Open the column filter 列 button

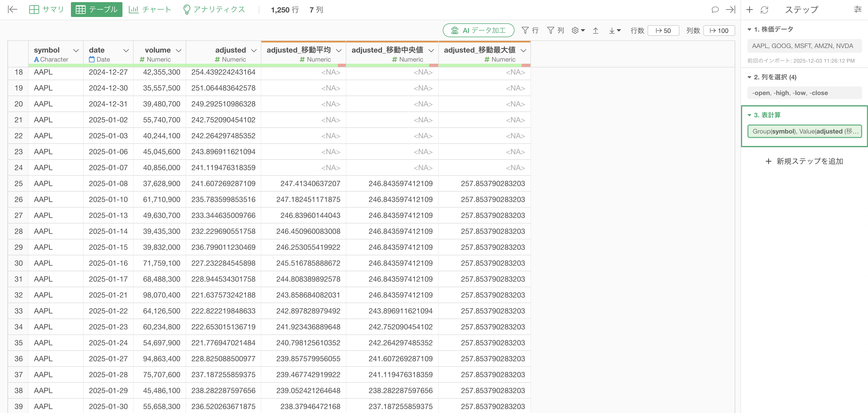[x=555, y=31]
